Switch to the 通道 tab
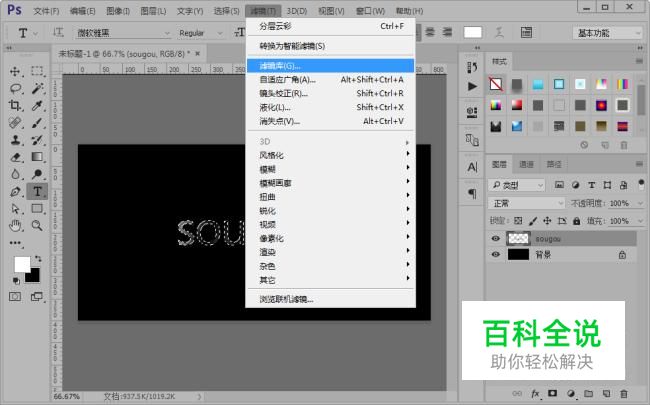Screen dimensions: 650x405 click(x=526, y=165)
